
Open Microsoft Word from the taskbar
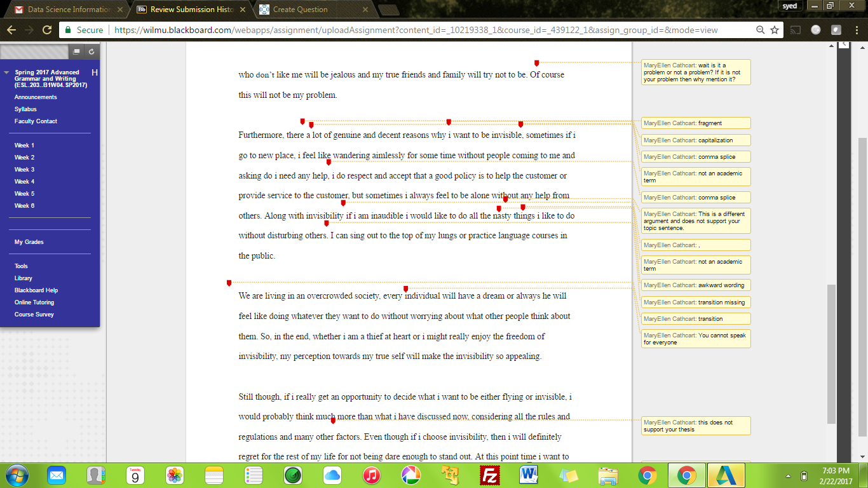pos(529,475)
